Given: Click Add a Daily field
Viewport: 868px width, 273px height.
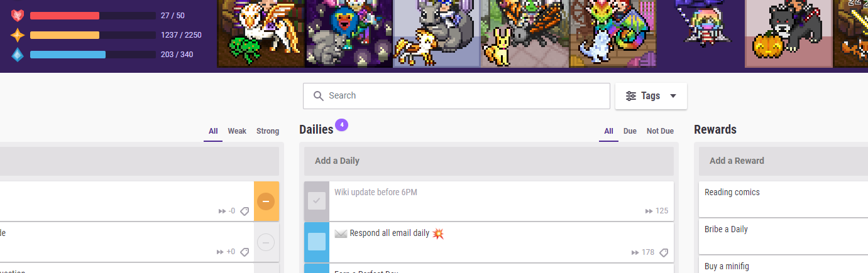Looking at the screenshot, I should [x=489, y=161].
